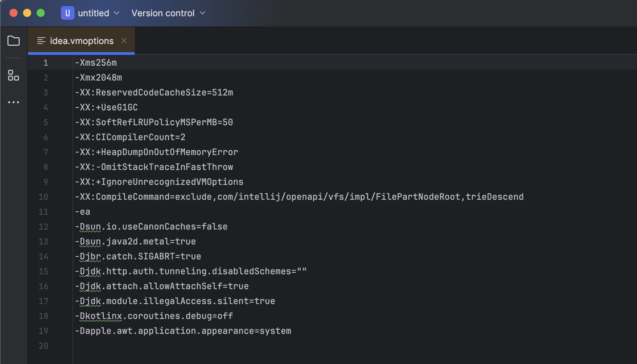The image size is (637, 364).
Task: Minimize the window with the yellow button
Action: tap(27, 13)
